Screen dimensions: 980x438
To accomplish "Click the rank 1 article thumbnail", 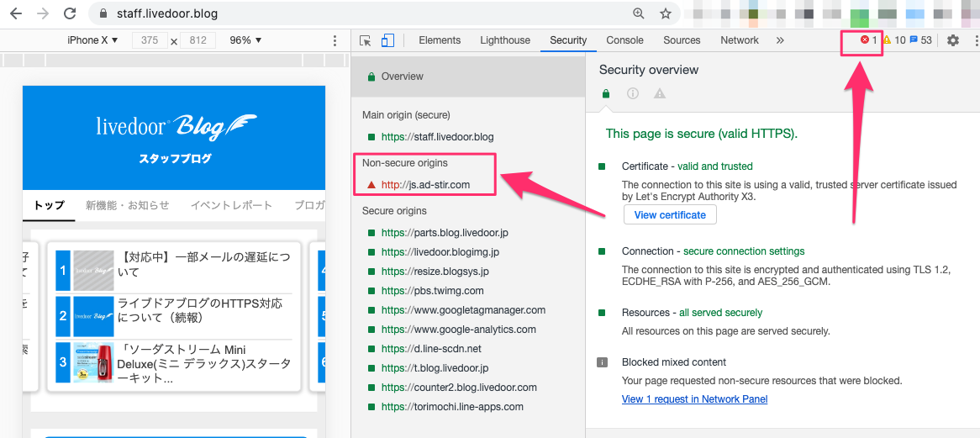I will tap(94, 271).
